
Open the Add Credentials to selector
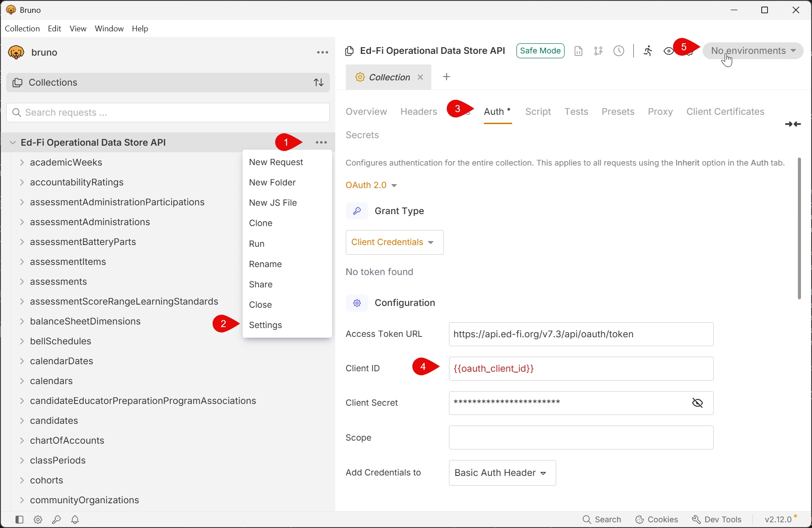[x=501, y=472]
